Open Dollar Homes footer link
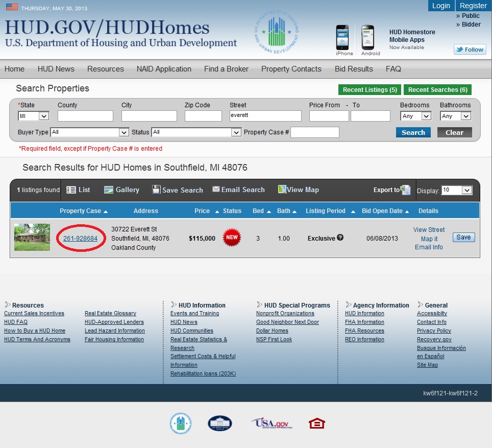 (x=272, y=331)
